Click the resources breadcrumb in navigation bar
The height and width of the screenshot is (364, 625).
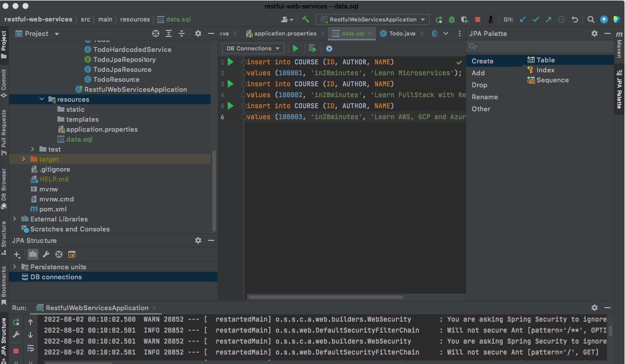tap(135, 19)
